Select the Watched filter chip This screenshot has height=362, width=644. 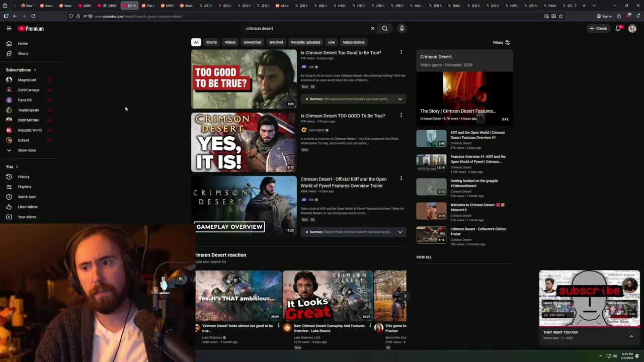click(x=276, y=42)
